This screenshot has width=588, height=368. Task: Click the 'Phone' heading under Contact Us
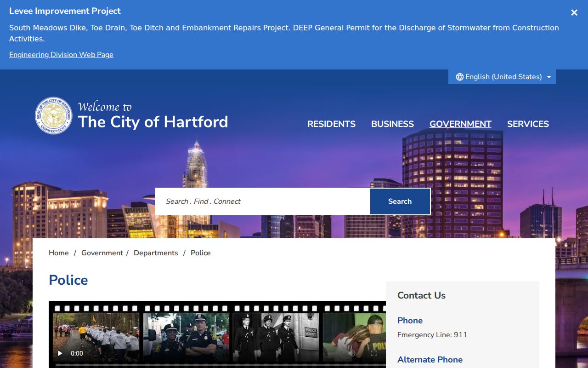(x=410, y=321)
